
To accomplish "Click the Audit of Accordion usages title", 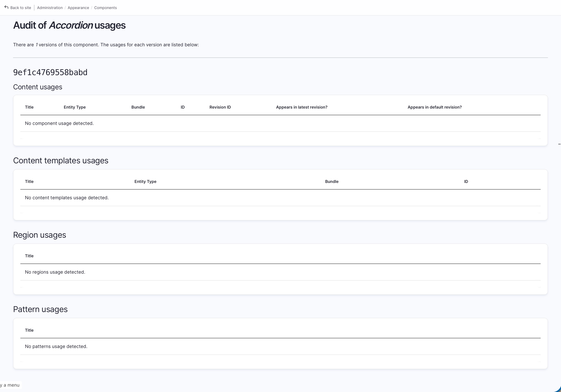I will [69, 25].
